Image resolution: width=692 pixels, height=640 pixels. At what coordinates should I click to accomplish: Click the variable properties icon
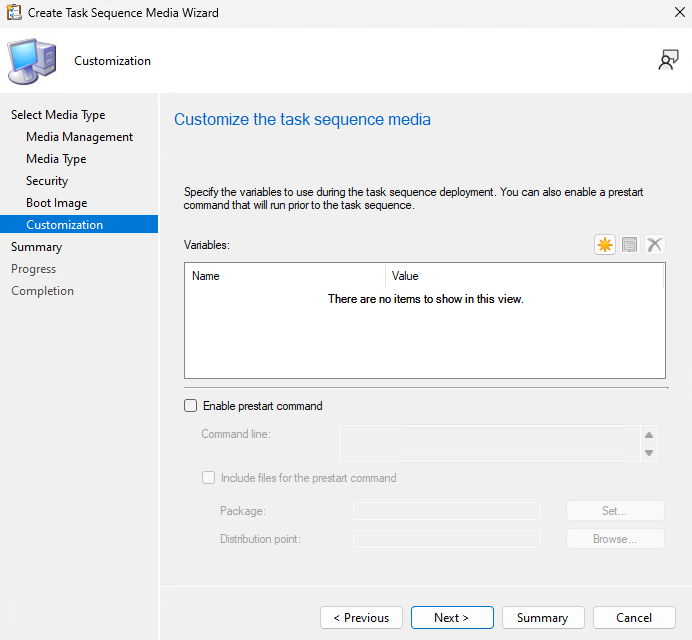coord(630,245)
